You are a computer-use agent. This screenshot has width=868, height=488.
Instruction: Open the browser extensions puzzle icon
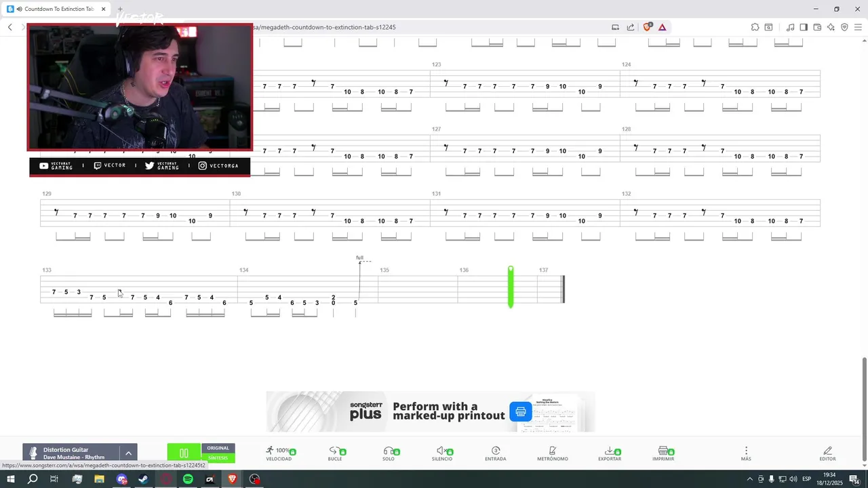coord(755,27)
